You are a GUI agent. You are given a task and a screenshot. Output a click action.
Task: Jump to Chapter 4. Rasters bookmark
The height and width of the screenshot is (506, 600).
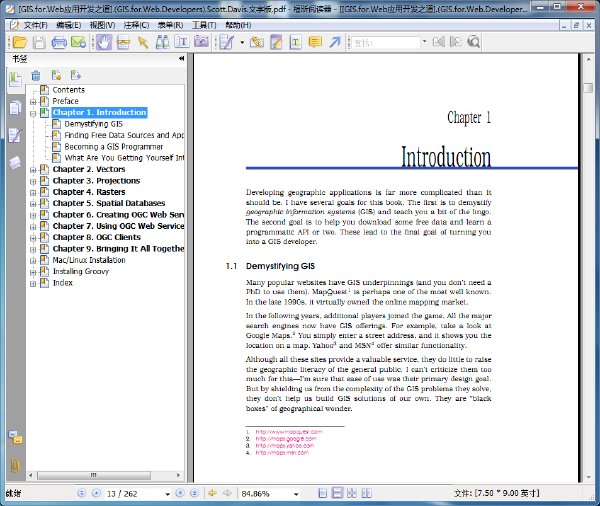89,192
